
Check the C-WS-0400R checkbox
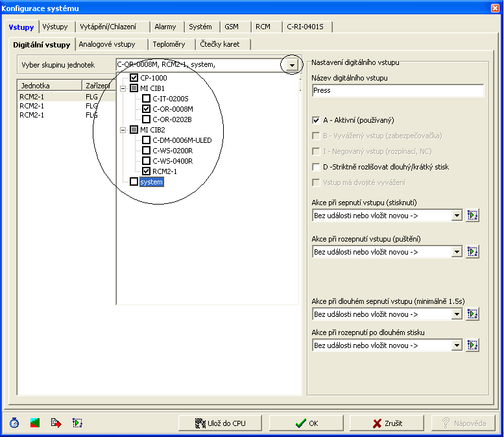point(146,160)
